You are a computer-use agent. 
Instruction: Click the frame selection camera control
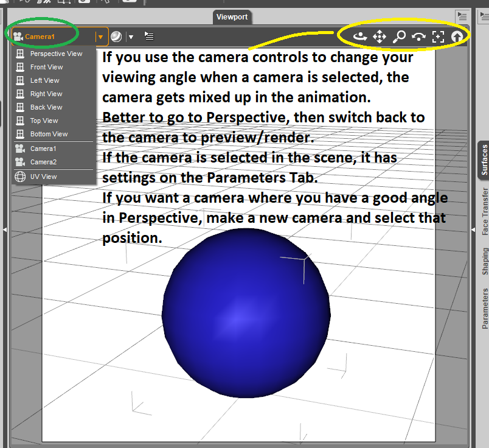pyautogui.click(x=438, y=37)
